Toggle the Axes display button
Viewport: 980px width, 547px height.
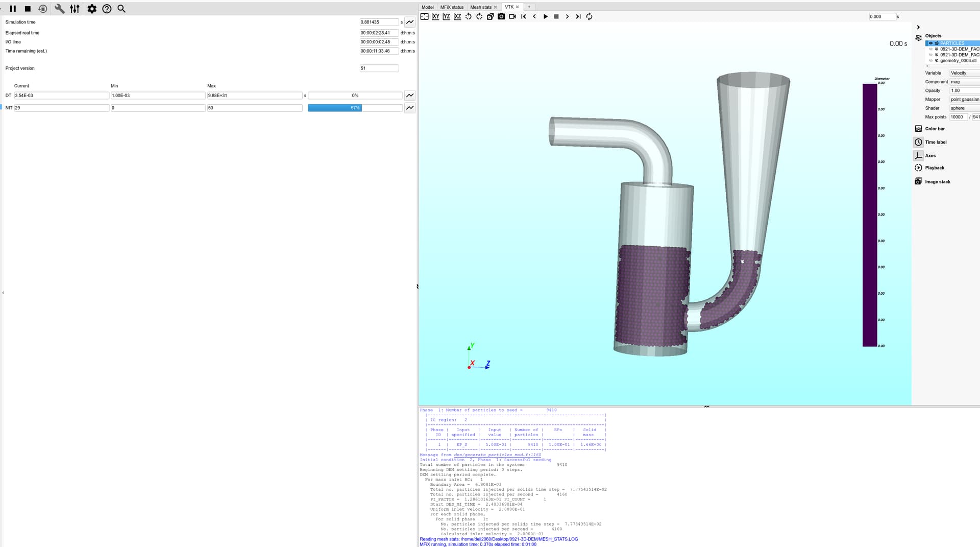pos(918,156)
